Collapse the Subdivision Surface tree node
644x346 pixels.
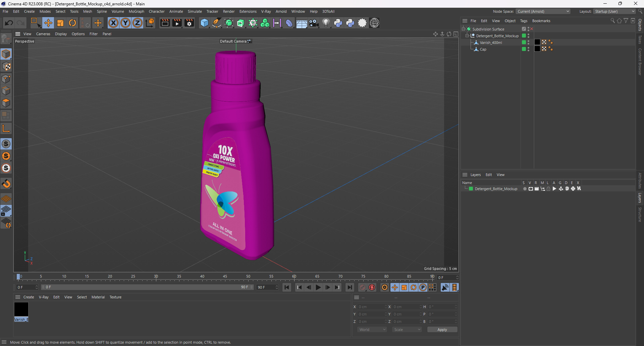pyautogui.click(x=464, y=29)
